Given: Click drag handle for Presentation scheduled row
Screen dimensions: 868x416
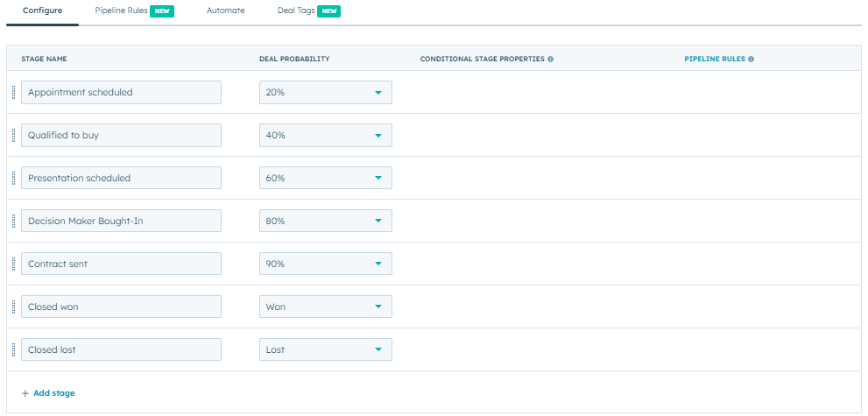Looking at the screenshot, I should click(x=14, y=178).
